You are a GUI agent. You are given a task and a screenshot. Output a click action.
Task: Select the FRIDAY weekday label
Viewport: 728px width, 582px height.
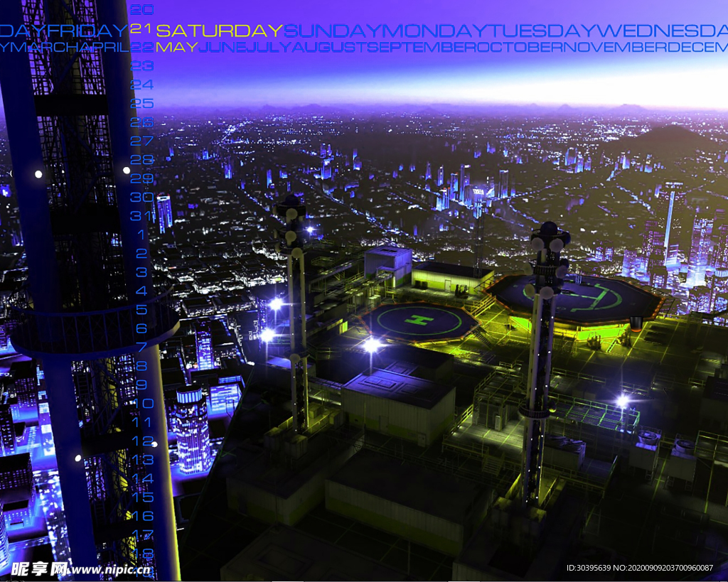[87, 31]
